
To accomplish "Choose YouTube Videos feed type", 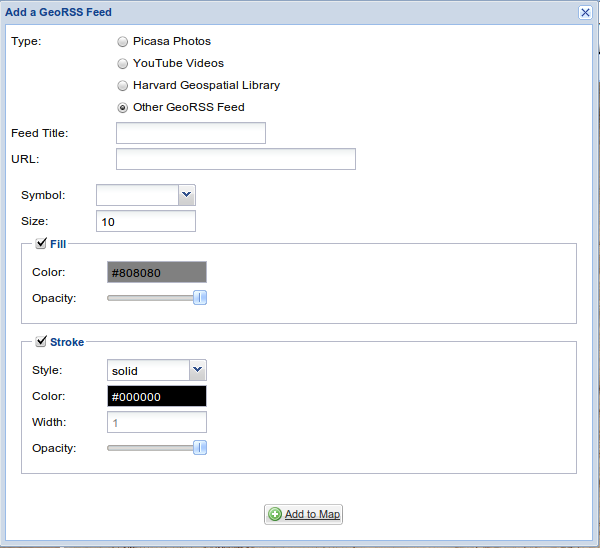I will coord(122,64).
